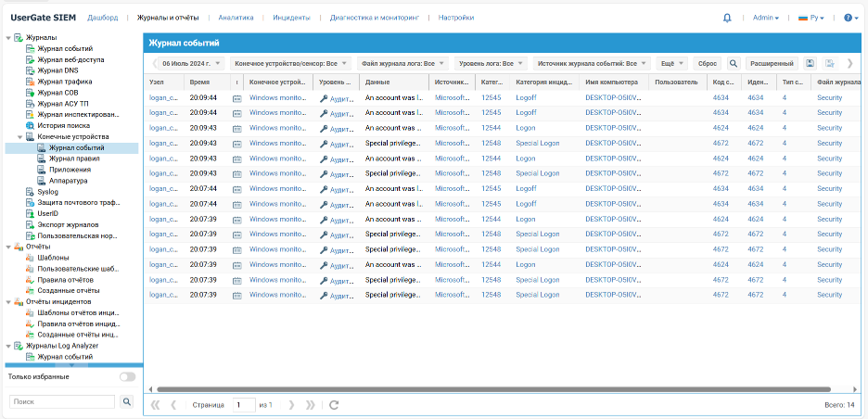
Task: Expand the Admin user menu
Action: (x=765, y=18)
